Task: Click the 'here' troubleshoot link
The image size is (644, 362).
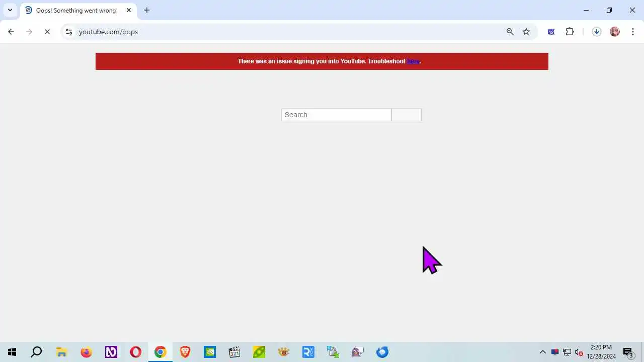Action: click(413, 61)
